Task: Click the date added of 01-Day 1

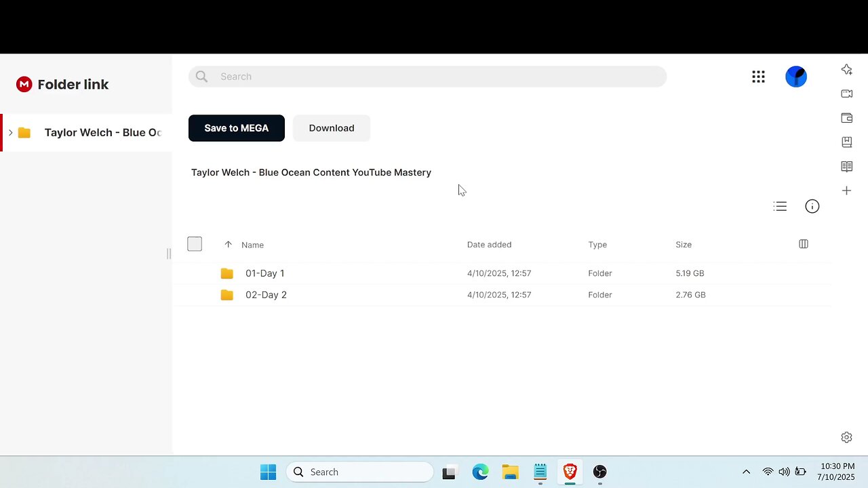Action: (x=499, y=273)
